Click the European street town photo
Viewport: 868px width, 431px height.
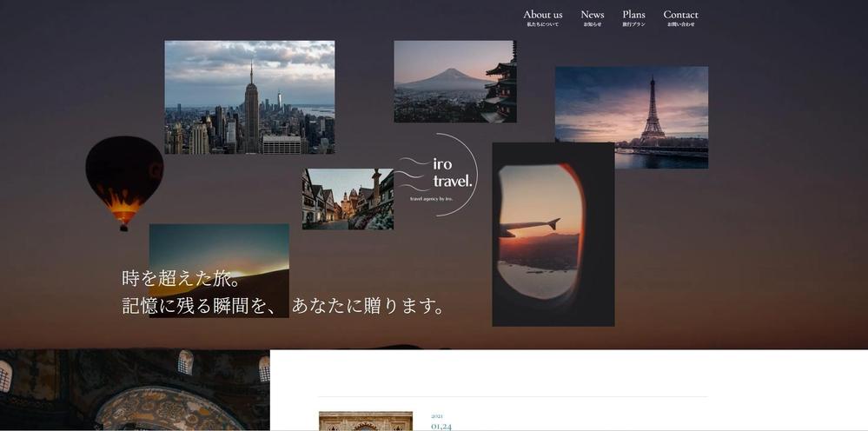pos(348,199)
